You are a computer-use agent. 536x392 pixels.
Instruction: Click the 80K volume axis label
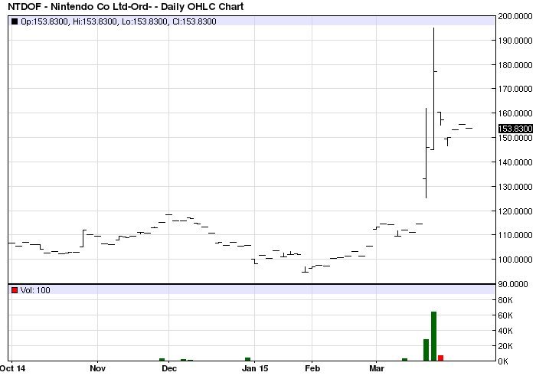pyautogui.click(x=505, y=300)
